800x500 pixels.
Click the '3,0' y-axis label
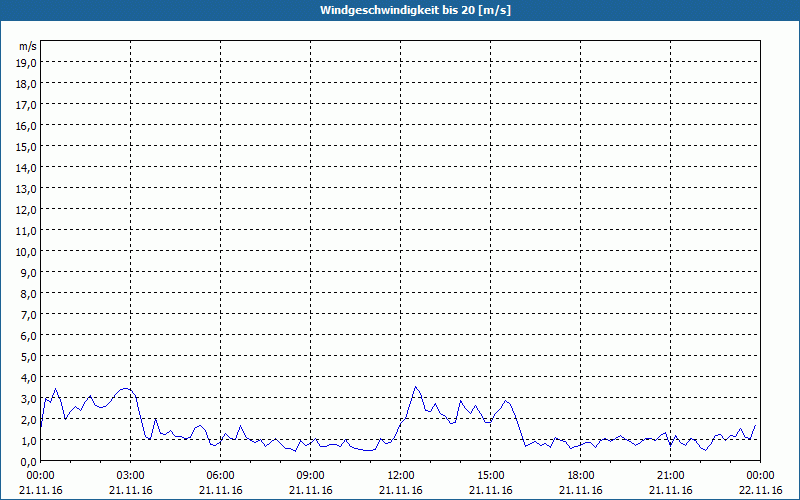tap(30, 399)
